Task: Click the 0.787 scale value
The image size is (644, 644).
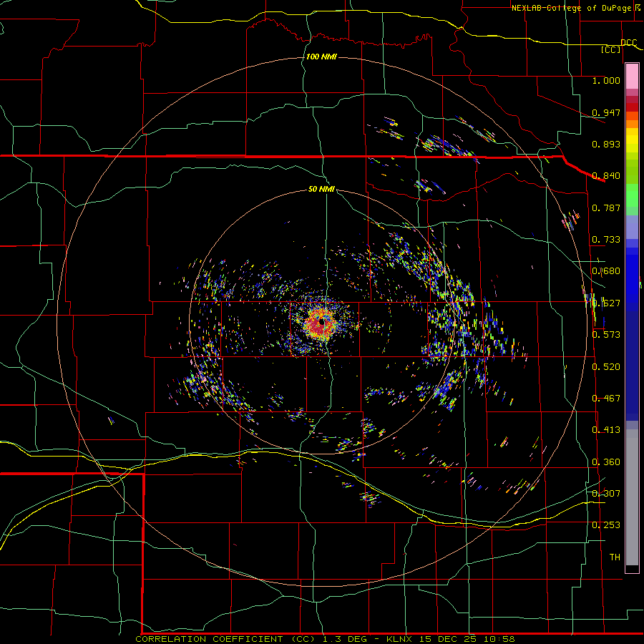Action: coord(606,208)
